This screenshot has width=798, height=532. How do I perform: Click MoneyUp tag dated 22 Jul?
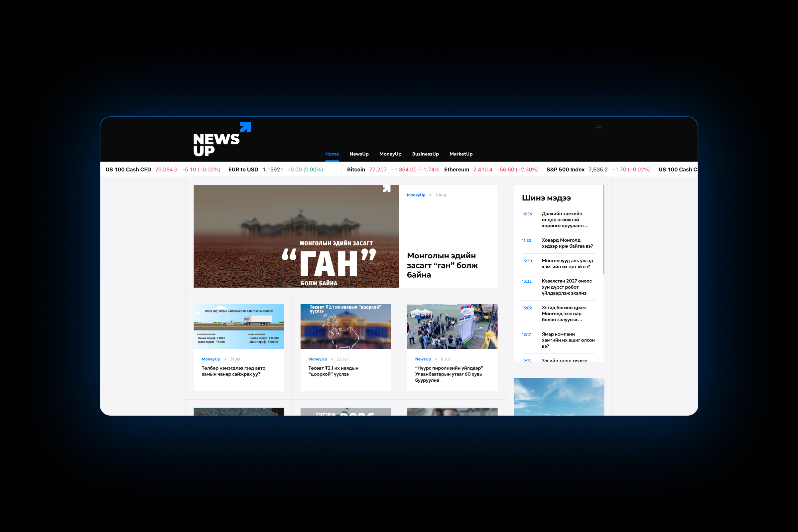[318, 359]
